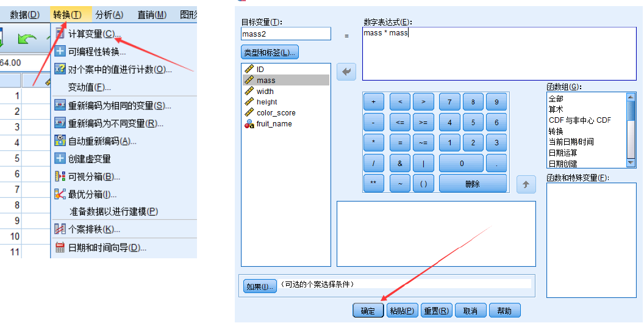Click the icon beside 最优分箱
This screenshot has height=323, width=644.
(x=60, y=194)
